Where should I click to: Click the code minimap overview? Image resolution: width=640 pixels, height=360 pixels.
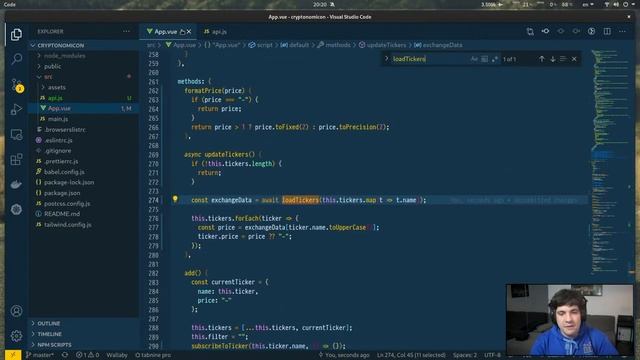coord(611,161)
